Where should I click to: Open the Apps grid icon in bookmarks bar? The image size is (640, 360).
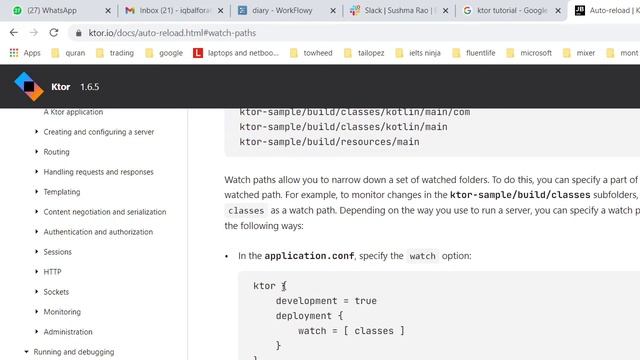(x=14, y=53)
